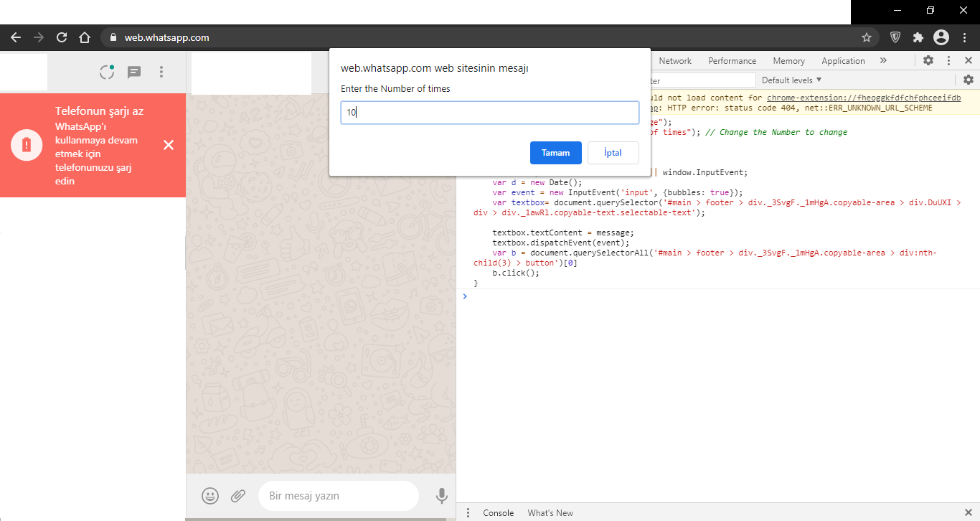Viewport: 980px width, 521px height.
Task: Open WhatsApp sidebar three-dot menu
Action: tap(161, 72)
